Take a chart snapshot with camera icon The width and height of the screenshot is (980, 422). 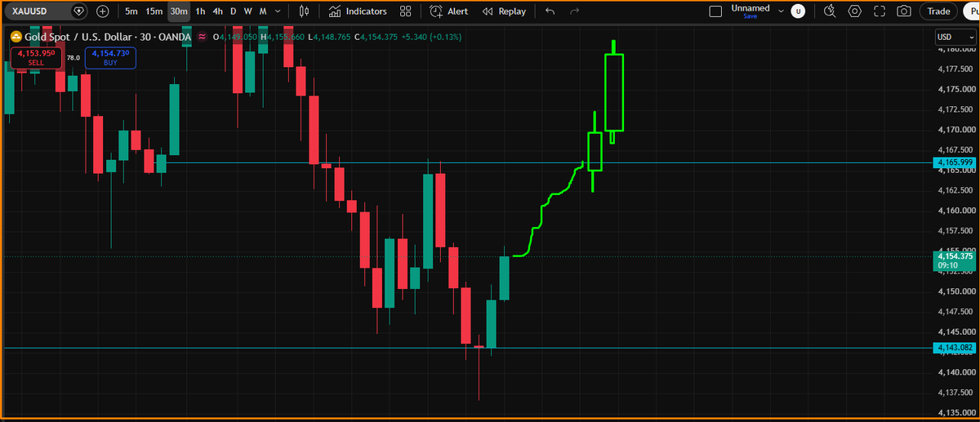pos(904,11)
